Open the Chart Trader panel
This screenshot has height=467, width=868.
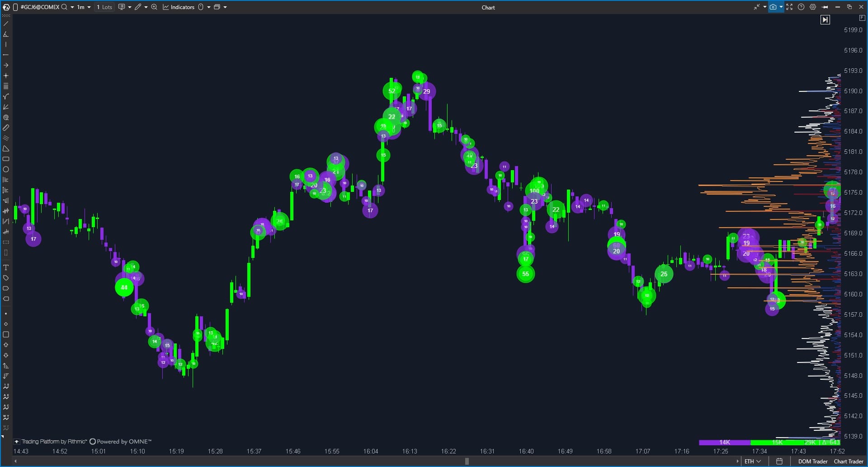(x=848, y=461)
